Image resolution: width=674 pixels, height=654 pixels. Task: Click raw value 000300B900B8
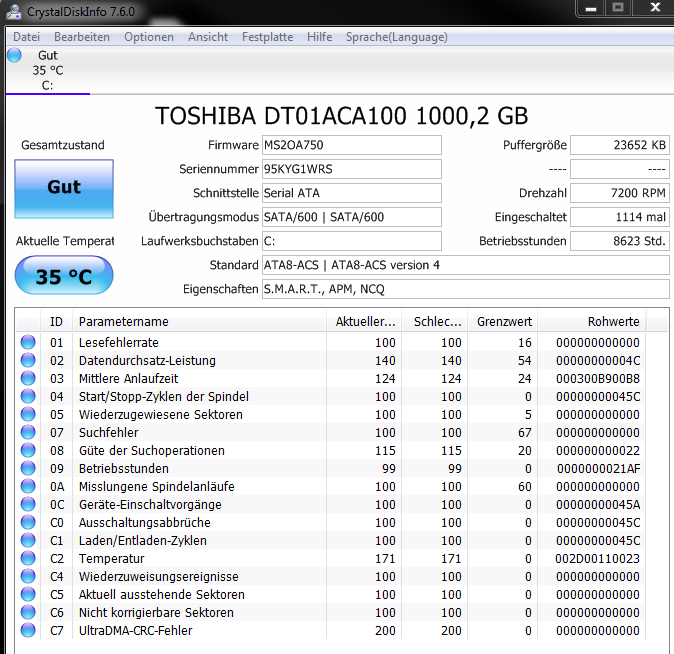click(597, 378)
